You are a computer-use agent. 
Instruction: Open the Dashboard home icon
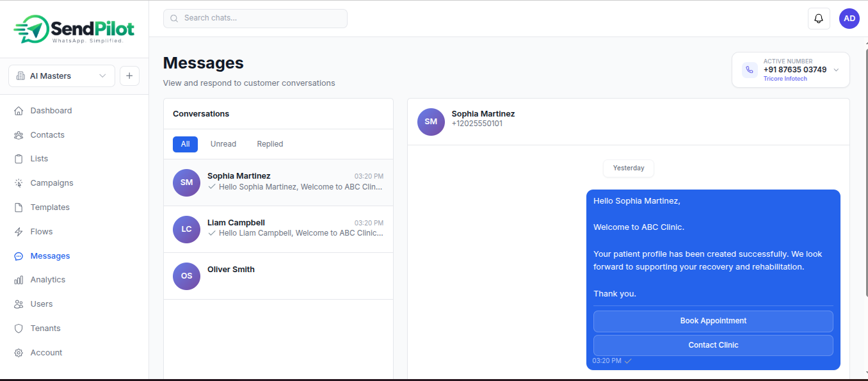19,111
